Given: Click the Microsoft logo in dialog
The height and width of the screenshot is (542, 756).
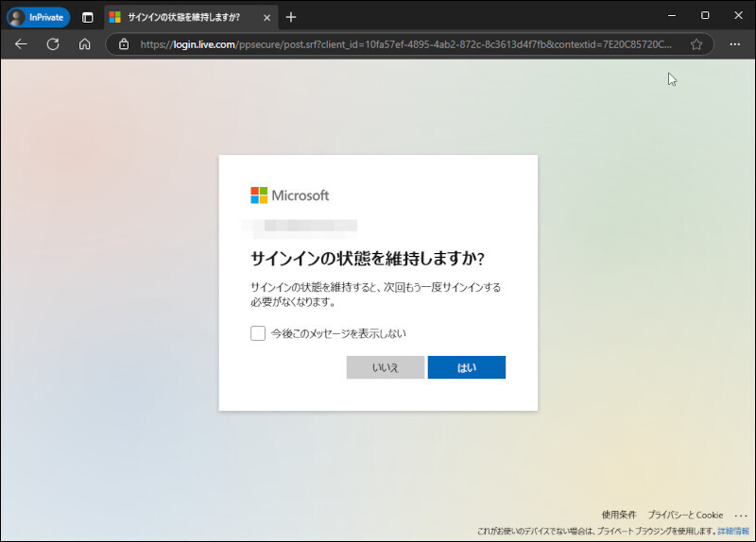Looking at the screenshot, I should pos(290,195).
